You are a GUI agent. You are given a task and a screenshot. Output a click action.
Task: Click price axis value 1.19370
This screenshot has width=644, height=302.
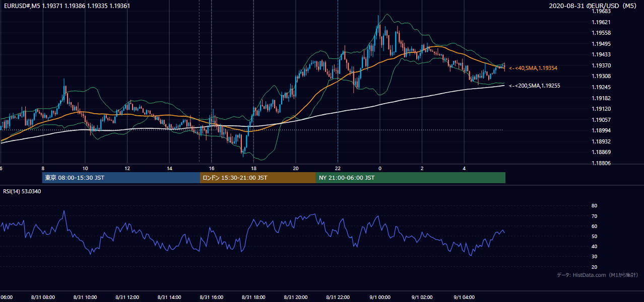coord(601,65)
